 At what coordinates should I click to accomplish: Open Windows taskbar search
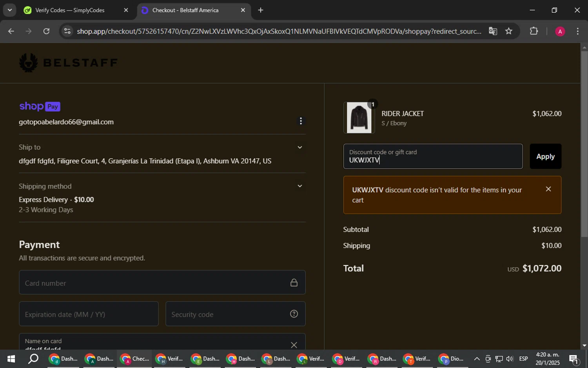34,359
